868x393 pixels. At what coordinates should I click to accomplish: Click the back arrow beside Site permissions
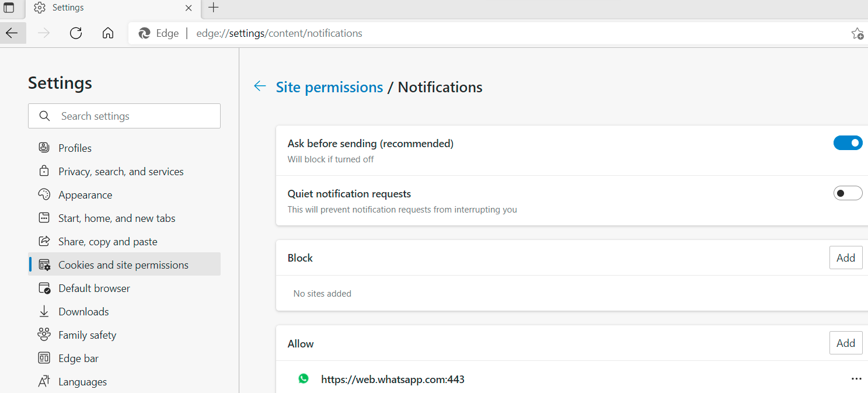pyautogui.click(x=260, y=86)
